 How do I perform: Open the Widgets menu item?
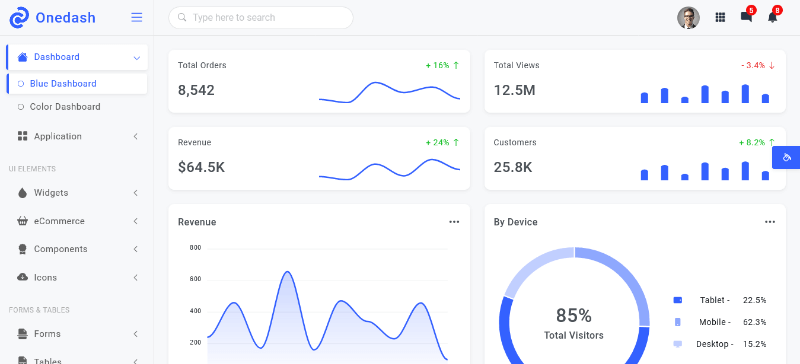pyautogui.click(x=77, y=193)
